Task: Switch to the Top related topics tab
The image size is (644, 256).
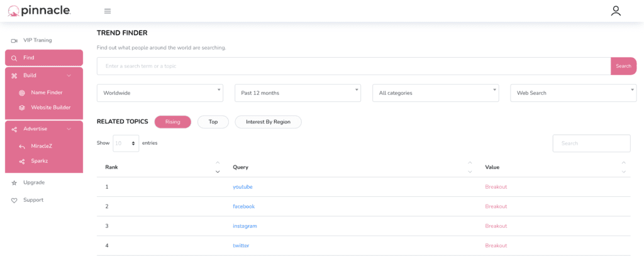Action: tap(213, 122)
